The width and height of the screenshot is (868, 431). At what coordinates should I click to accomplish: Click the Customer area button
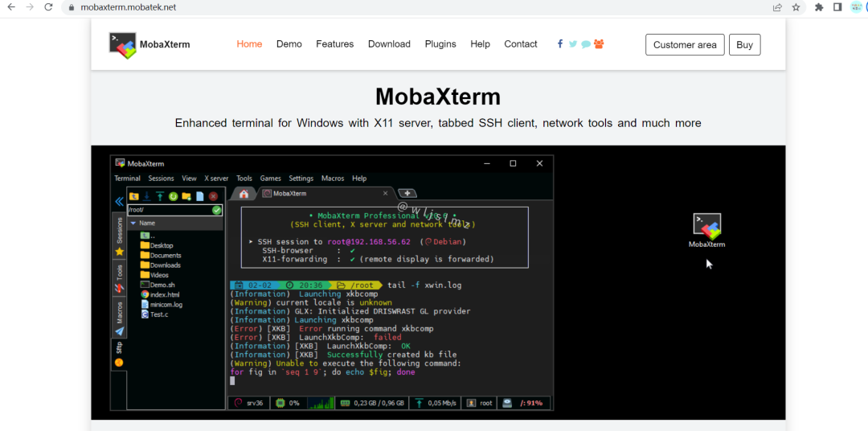(x=685, y=45)
